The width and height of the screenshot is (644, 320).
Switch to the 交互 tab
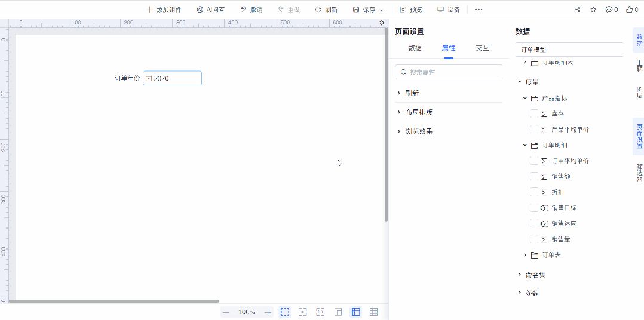coord(482,48)
